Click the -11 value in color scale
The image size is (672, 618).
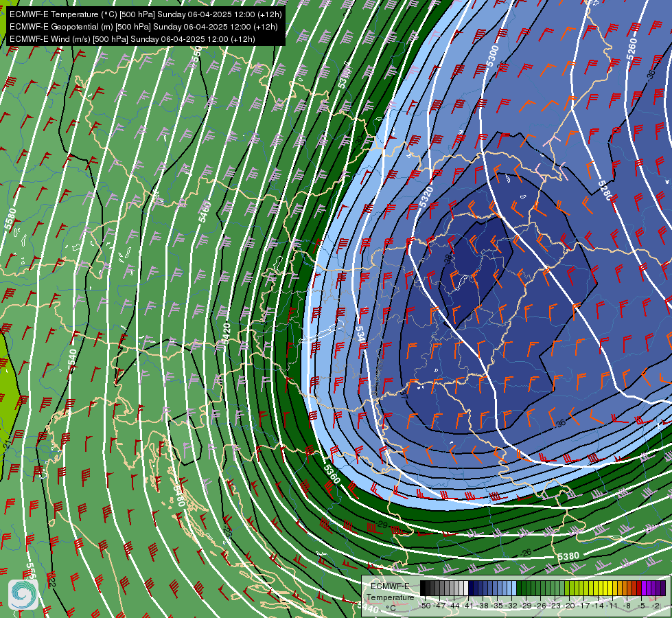pyautogui.click(x=612, y=606)
